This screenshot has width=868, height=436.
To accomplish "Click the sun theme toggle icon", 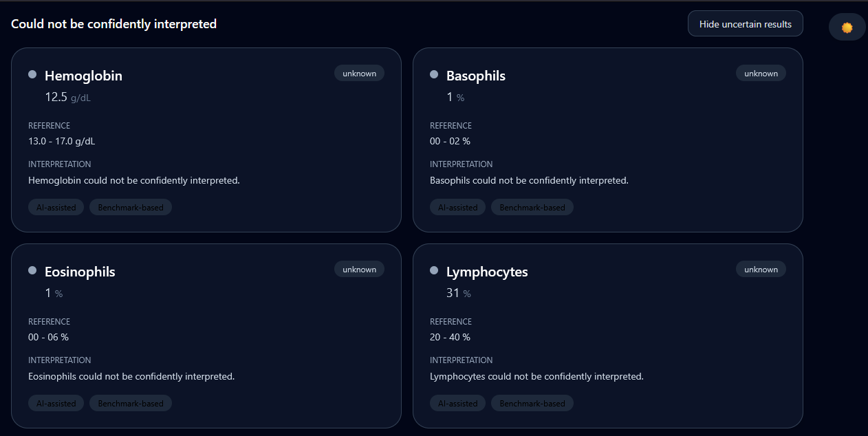I will click(x=847, y=28).
